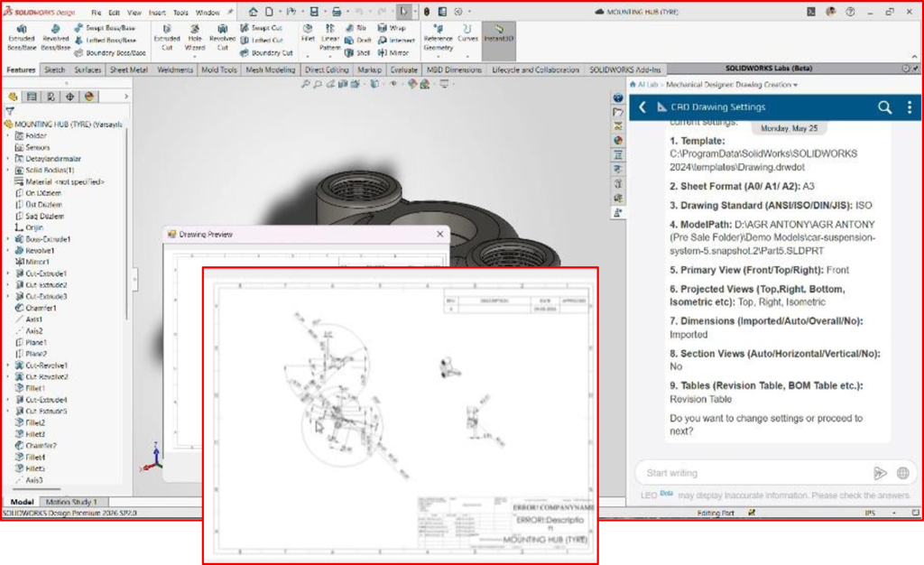Select Fillet2 in the feature tree

point(30,422)
